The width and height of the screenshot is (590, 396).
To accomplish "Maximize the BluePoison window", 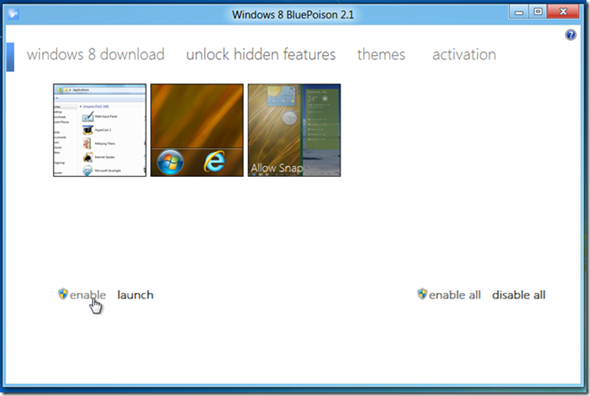I will tap(538, 12).
